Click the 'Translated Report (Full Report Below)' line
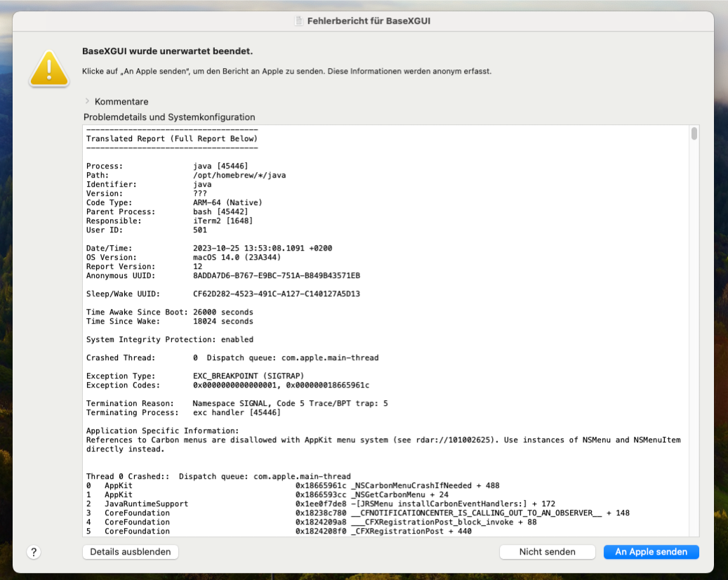 pos(172,138)
